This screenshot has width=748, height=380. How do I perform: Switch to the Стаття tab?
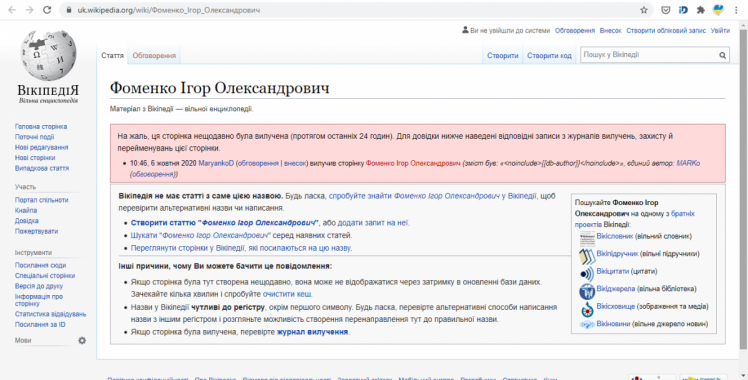click(113, 55)
